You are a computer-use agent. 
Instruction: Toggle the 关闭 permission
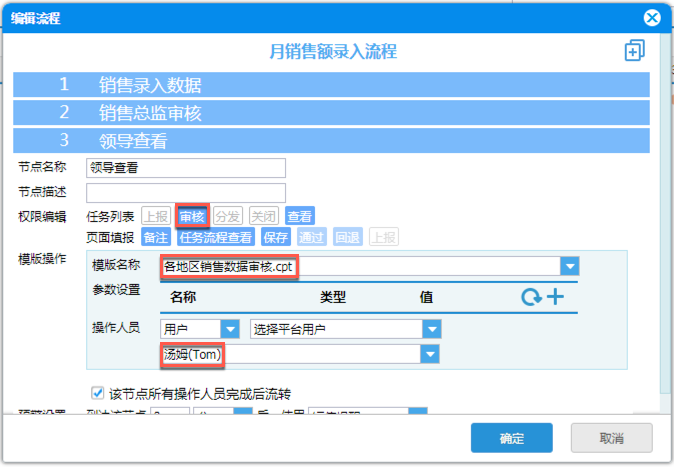(264, 216)
